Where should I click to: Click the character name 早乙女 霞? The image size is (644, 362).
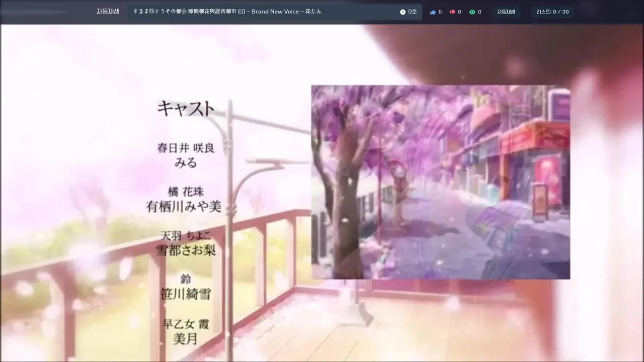[x=186, y=324]
